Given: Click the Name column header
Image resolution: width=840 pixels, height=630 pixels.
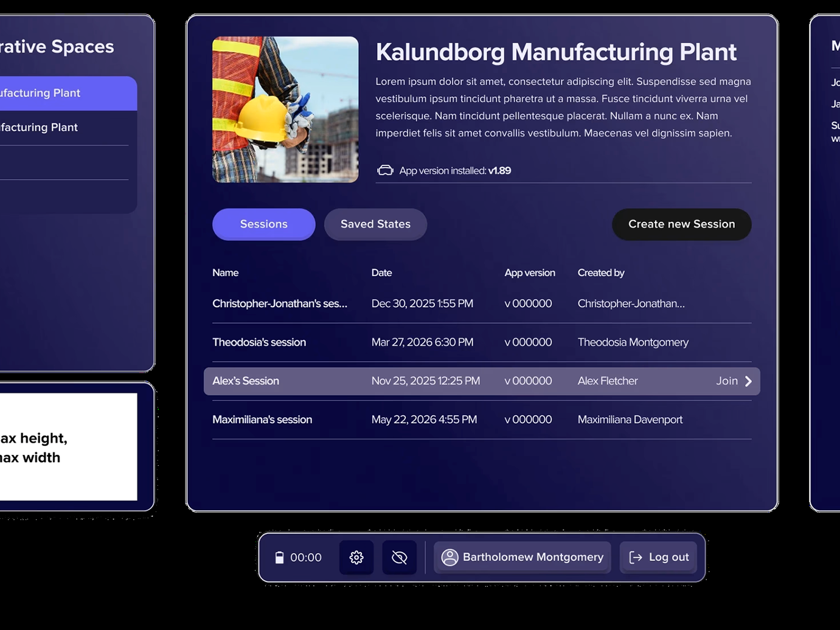Looking at the screenshot, I should point(225,272).
